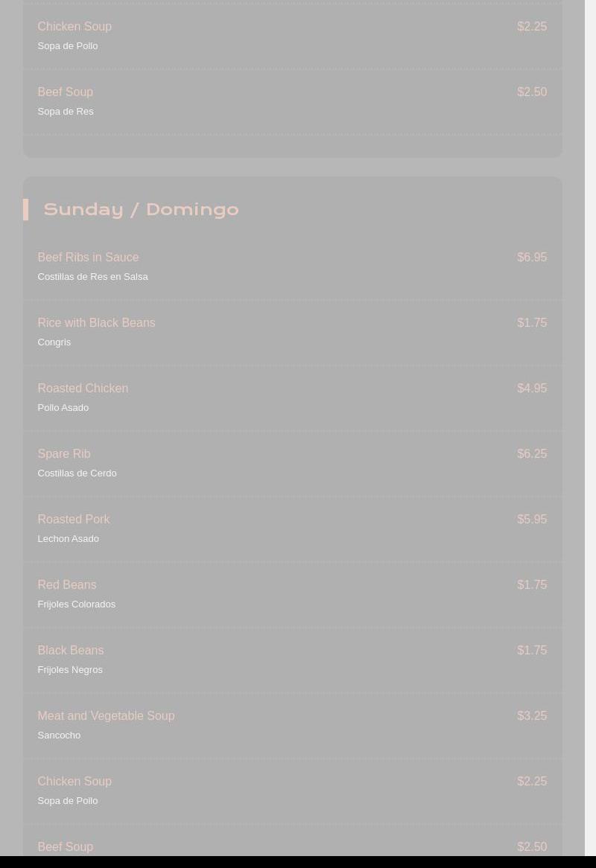Image resolution: width=596 pixels, height=868 pixels.
Task: Open the Rice with Black Beans item
Action: (x=96, y=323)
